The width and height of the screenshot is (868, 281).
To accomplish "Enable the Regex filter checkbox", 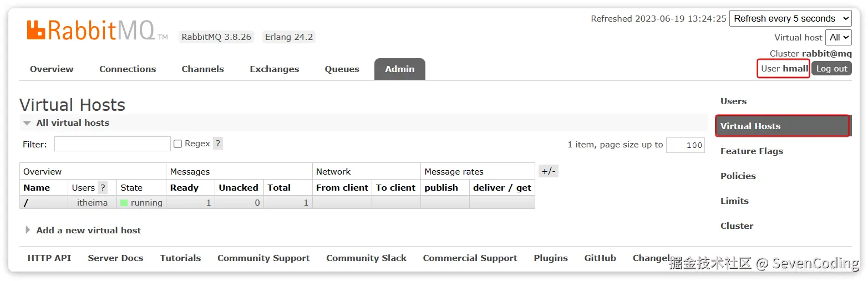I will coord(178,144).
